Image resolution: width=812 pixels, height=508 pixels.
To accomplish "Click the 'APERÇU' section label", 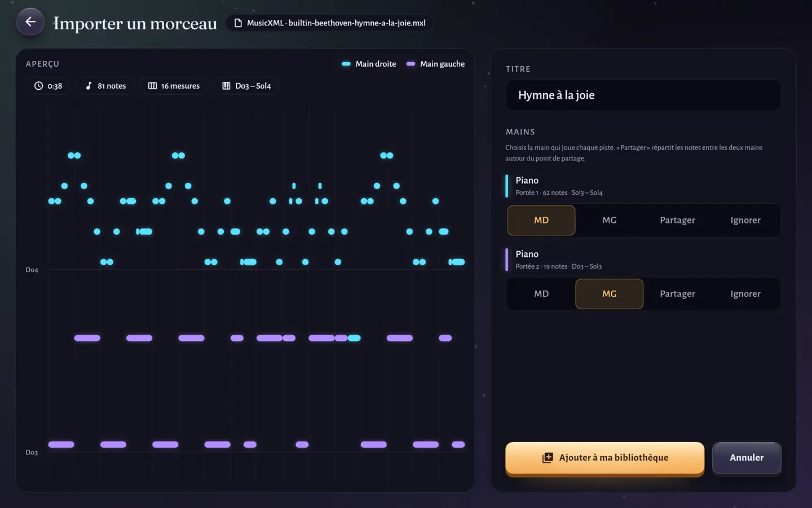I will coord(42,64).
